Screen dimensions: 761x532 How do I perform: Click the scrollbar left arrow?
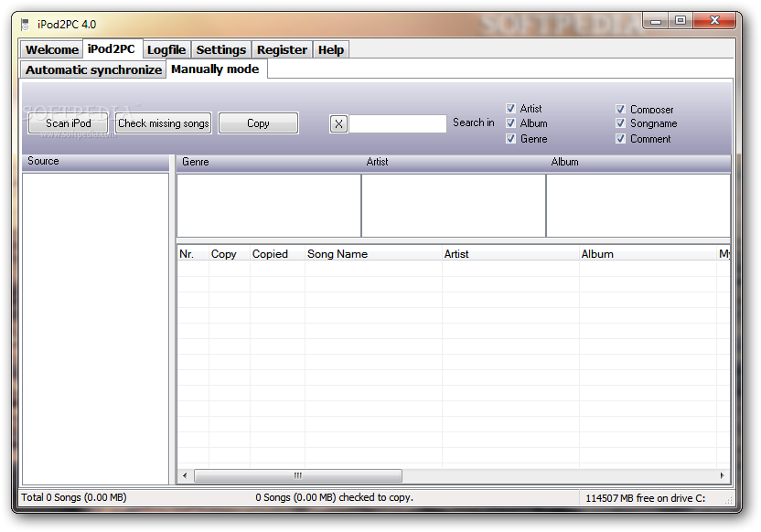coord(185,475)
